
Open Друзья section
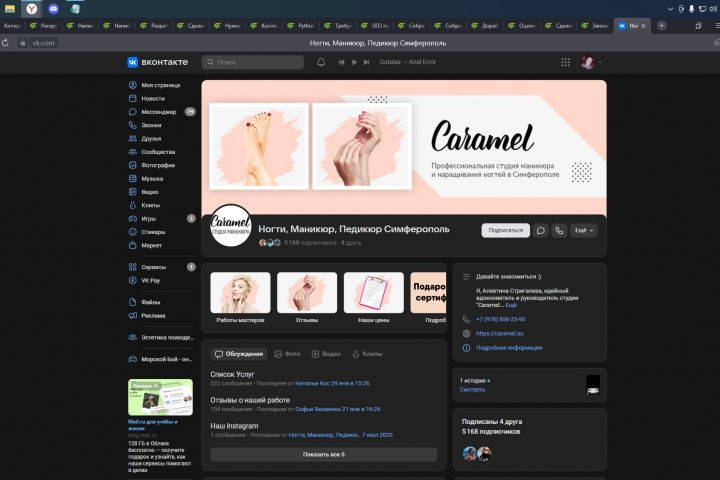151,138
